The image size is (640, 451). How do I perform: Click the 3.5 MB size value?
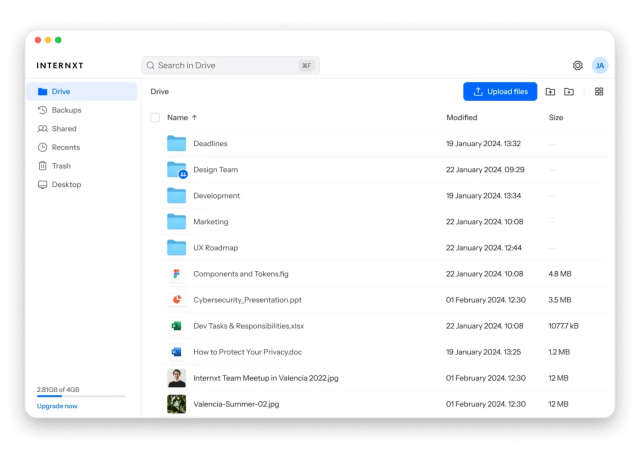pyautogui.click(x=560, y=300)
